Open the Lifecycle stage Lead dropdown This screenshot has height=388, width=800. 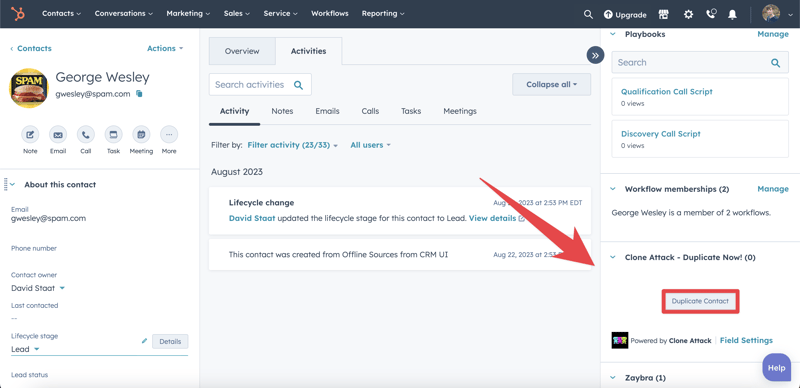coord(25,349)
